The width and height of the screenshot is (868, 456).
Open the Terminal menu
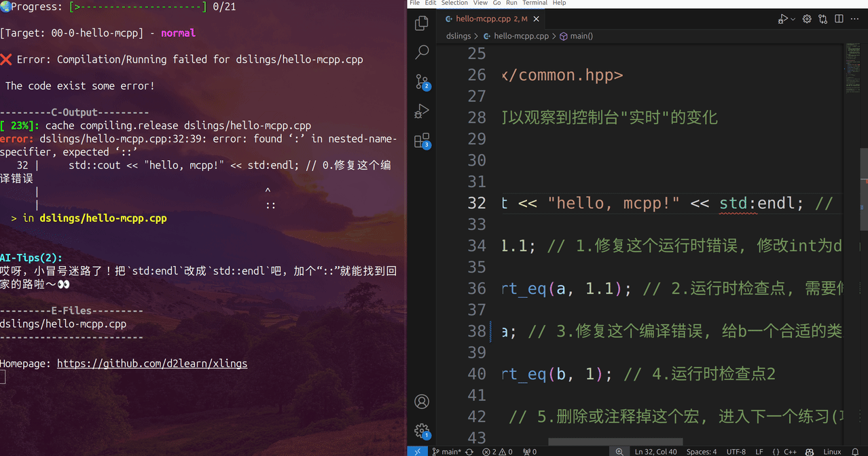click(x=535, y=3)
